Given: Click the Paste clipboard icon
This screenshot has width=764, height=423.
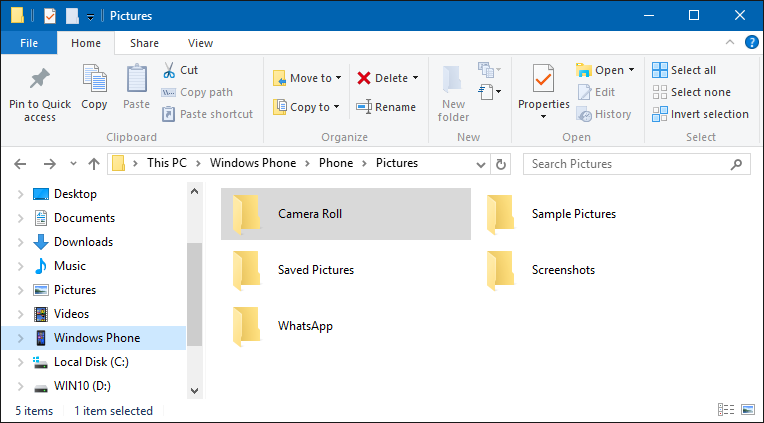Looking at the screenshot, I should tap(136, 79).
